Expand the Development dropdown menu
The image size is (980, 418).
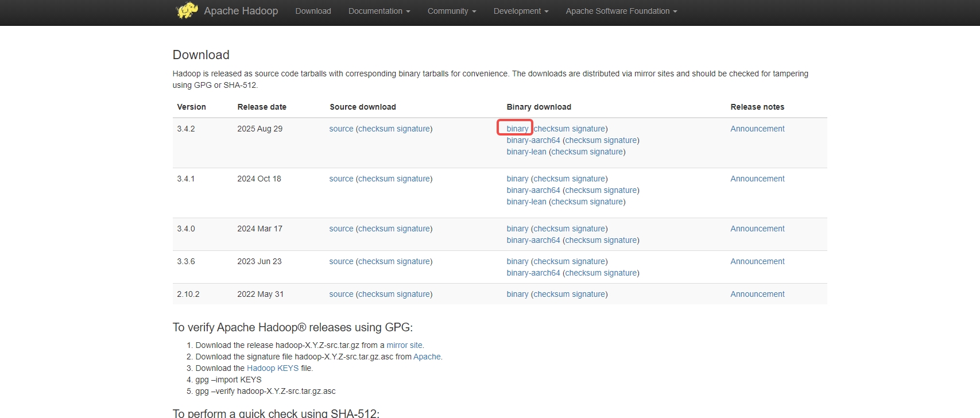521,11
